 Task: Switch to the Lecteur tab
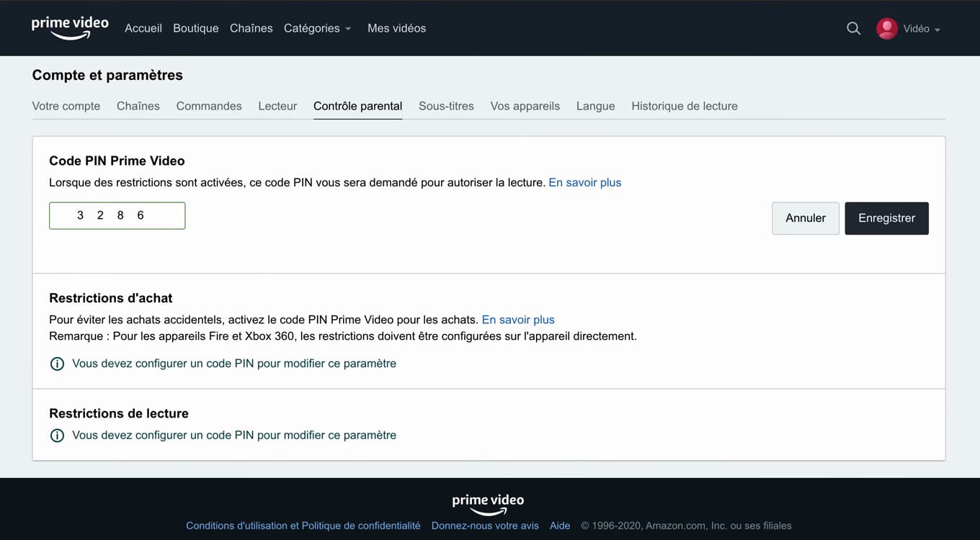pos(277,106)
